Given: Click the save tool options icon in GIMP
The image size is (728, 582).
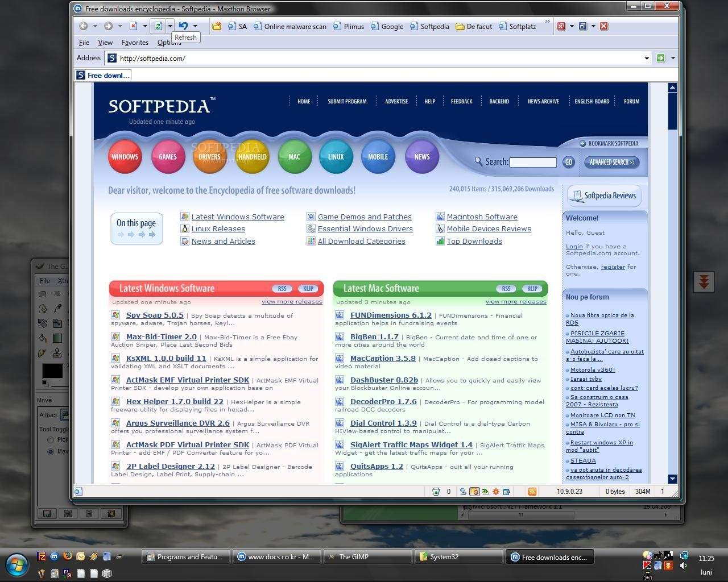Looking at the screenshot, I should click(x=47, y=513).
